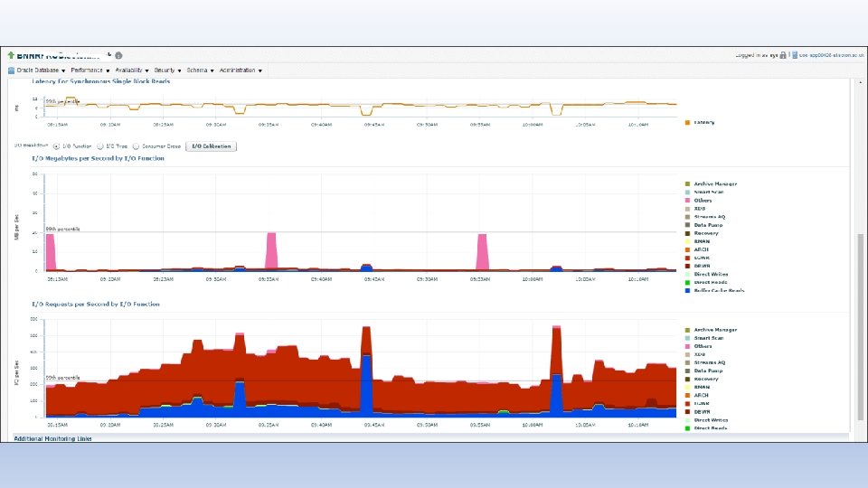Viewport: 868px width, 488px height.
Task: Click the Oracle Database icon in menu bar
Action: (11, 70)
